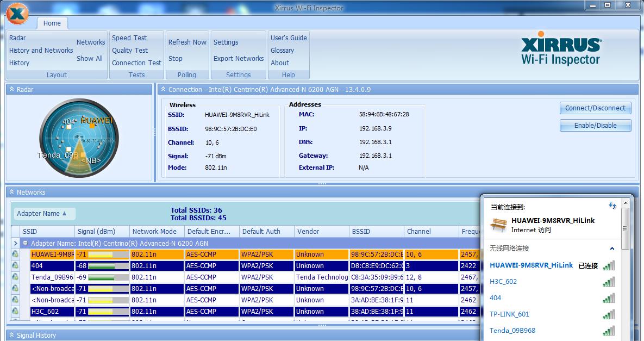Choose the Networks layout option
644x341 pixels.
pyautogui.click(x=91, y=42)
